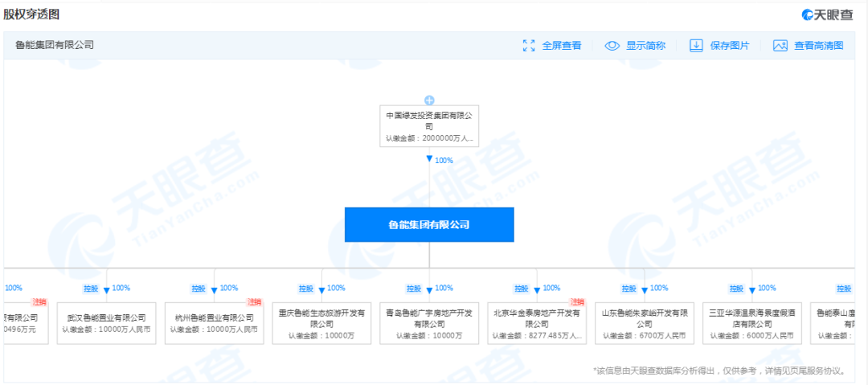Open 重庆鲁能生态旅游开发有限公司 node
The image size is (868, 385).
click(x=321, y=323)
